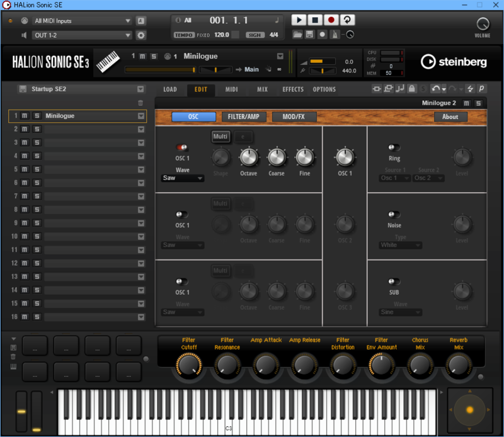Click the slot MIDI channel icon next to Minilogue
Image resolution: width=504 pixels, height=437 pixels.
tap(168, 57)
